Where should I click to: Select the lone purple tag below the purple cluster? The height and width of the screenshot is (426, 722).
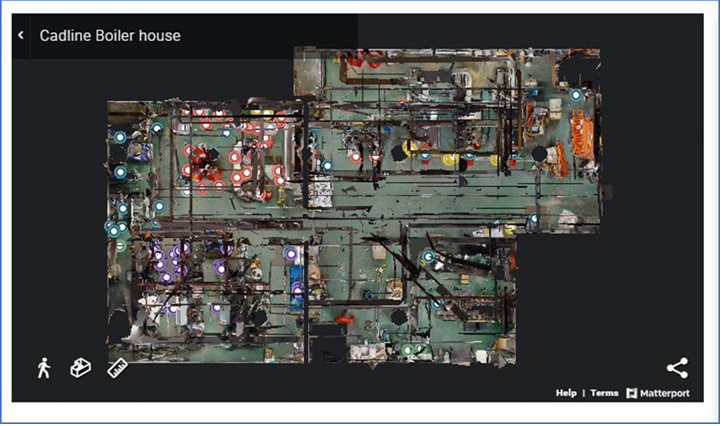pyautogui.click(x=216, y=308)
